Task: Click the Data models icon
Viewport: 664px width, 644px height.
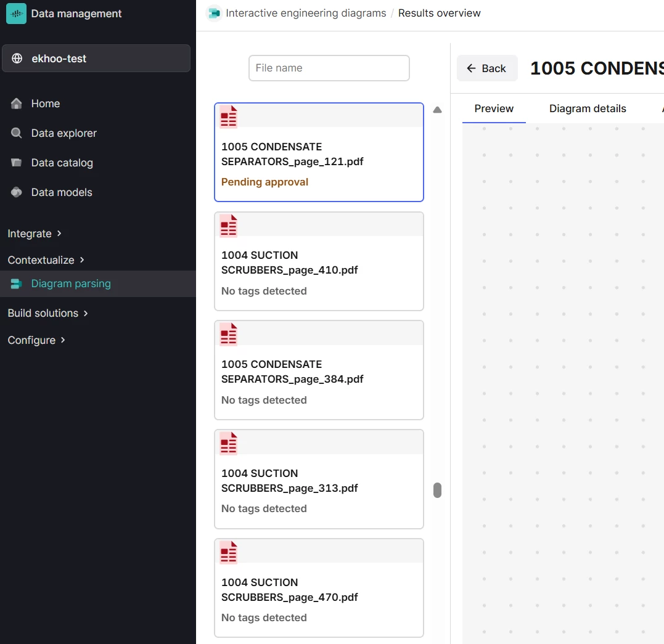Action: pos(16,192)
